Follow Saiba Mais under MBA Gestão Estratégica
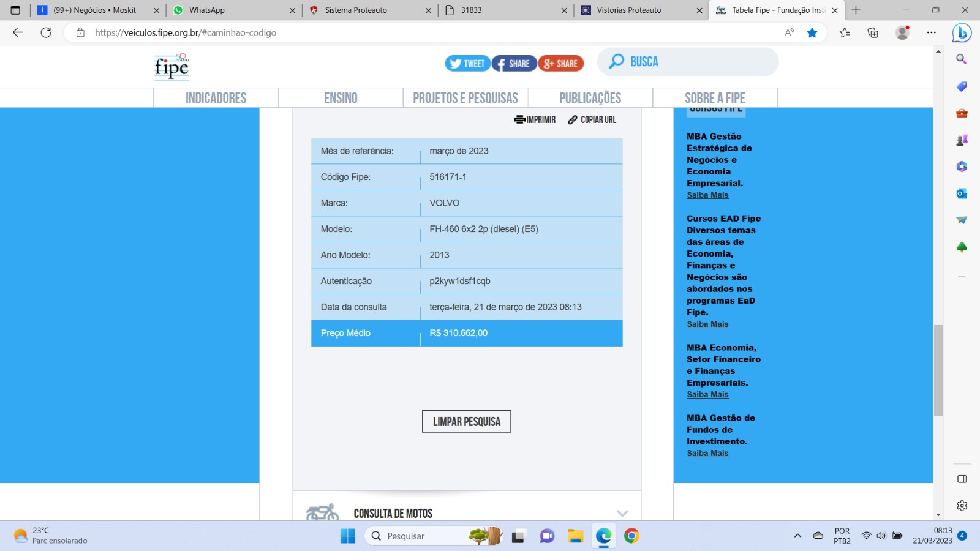This screenshot has height=551, width=980. point(707,195)
